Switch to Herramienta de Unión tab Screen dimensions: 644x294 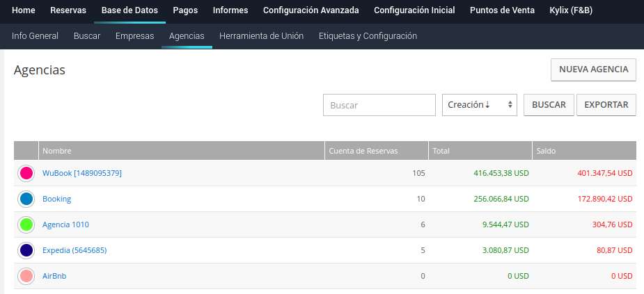coord(261,36)
